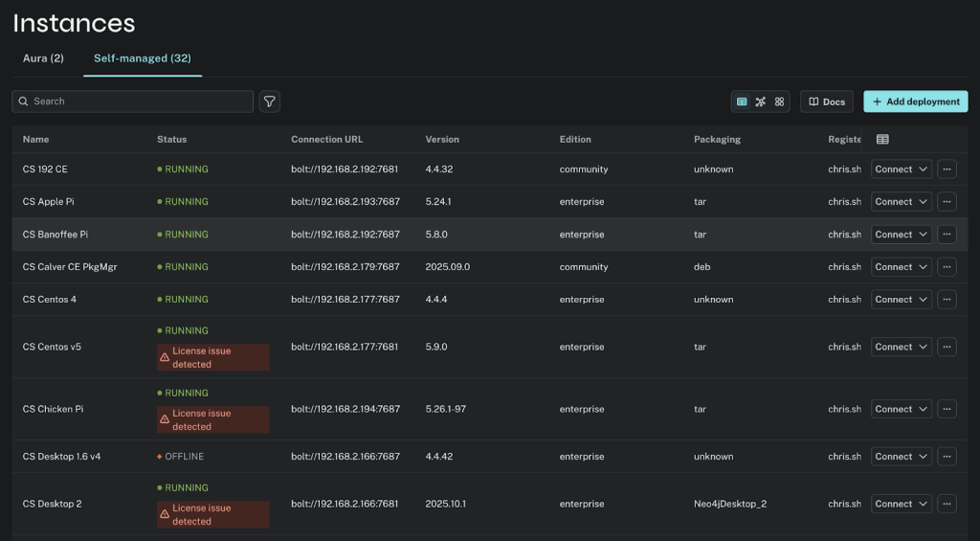Expand Connect dropdown for CS Banoffee Pi

[x=924, y=234]
